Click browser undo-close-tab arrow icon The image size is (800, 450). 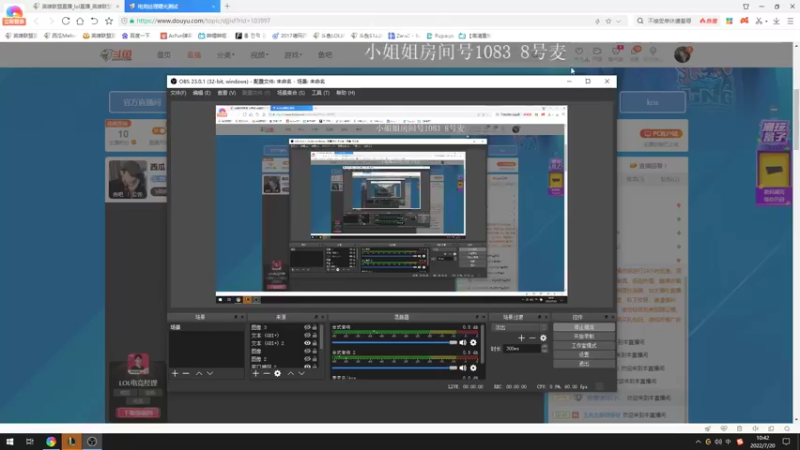94,21
